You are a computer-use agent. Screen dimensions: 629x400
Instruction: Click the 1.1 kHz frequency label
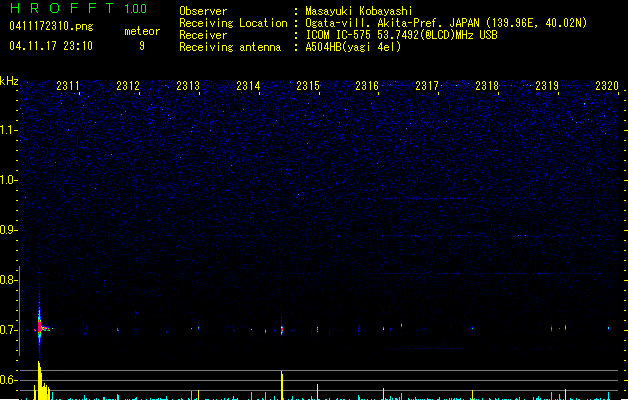tap(7, 130)
